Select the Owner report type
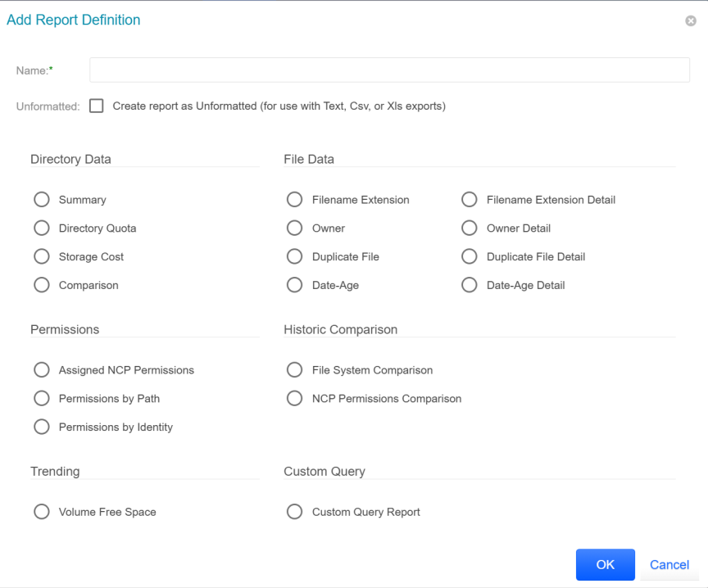The image size is (708, 588). click(x=294, y=228)
